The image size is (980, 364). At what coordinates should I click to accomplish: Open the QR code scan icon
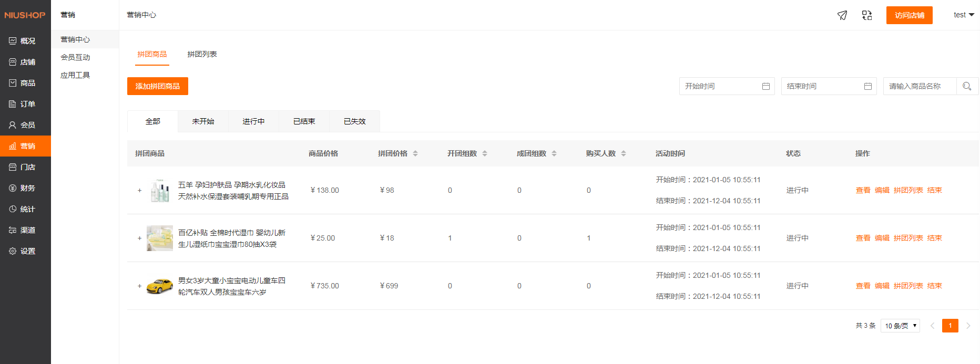click(x=867, y=15)
